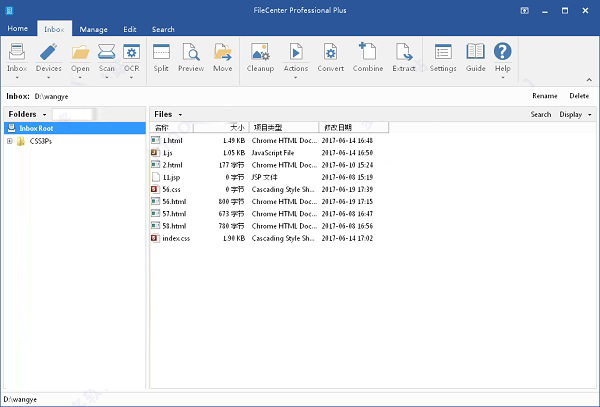The width and height of the screenshot is (600, 407).
Task: Switch to the Inbox tab
Action: click(54, 29)
